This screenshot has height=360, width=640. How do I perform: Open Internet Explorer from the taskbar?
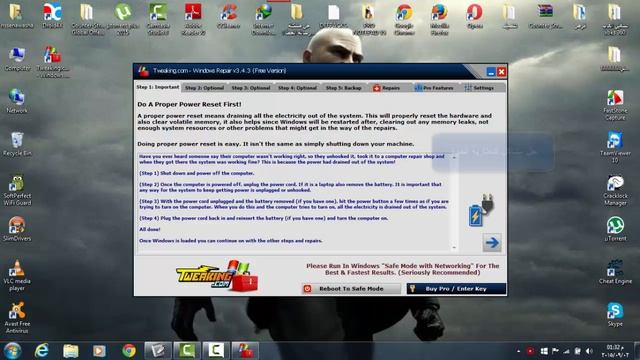[x=41, y=351]
